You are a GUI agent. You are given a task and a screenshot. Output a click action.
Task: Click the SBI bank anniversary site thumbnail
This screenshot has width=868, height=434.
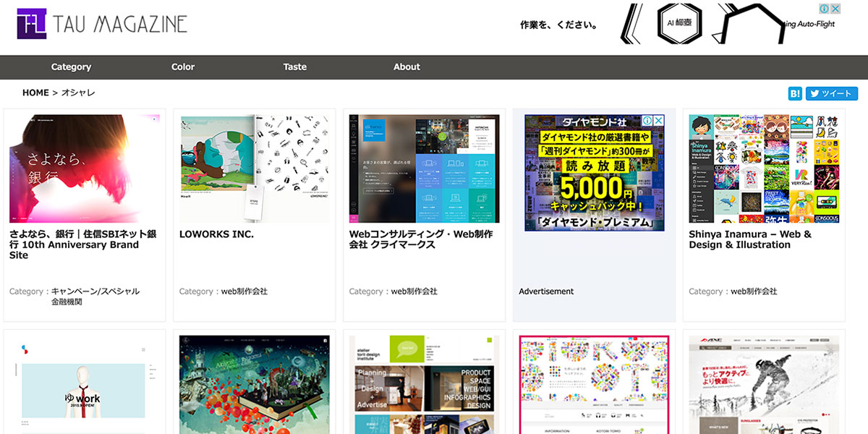point(85,169)
